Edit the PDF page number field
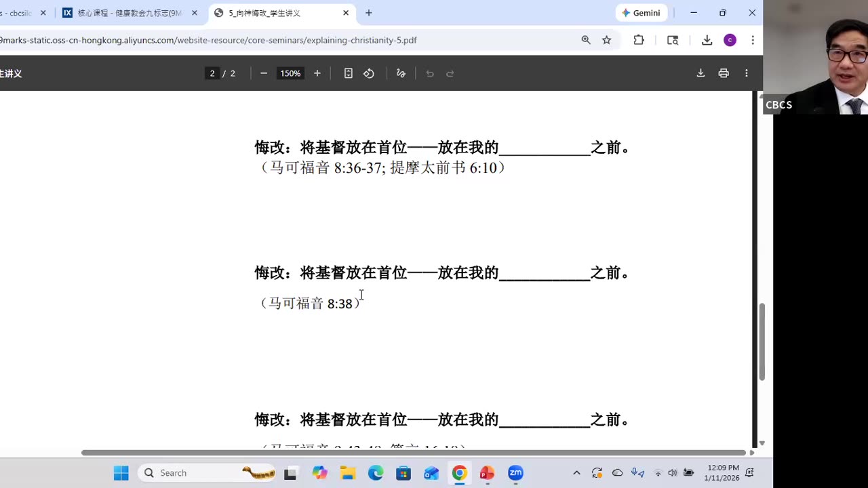 click(212, 73)
